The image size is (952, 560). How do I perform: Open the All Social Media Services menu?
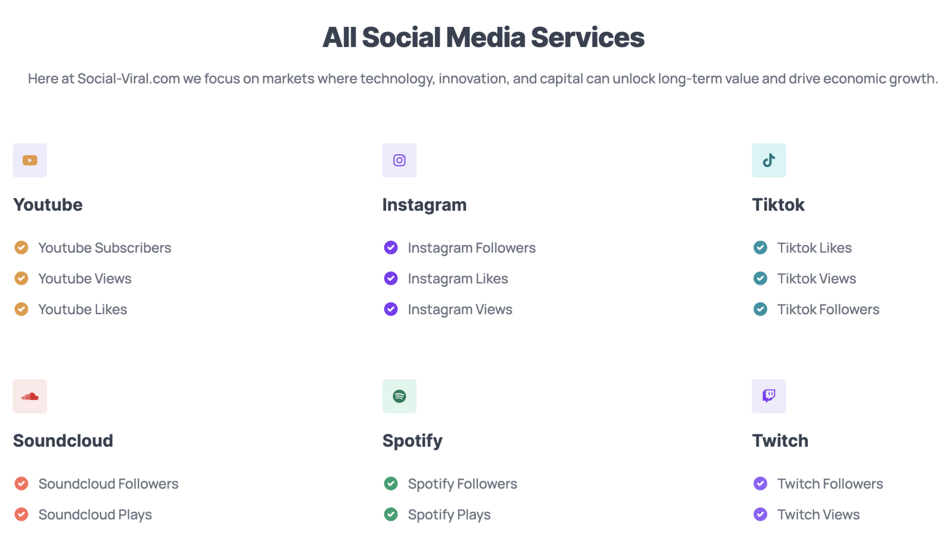[x=476, y=37]
